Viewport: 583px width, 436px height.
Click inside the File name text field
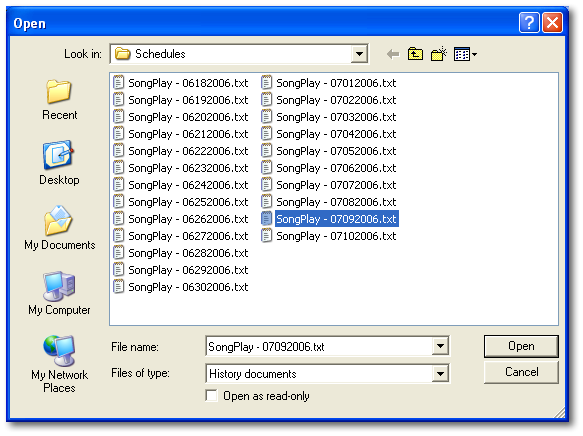(x=319, y=346)
